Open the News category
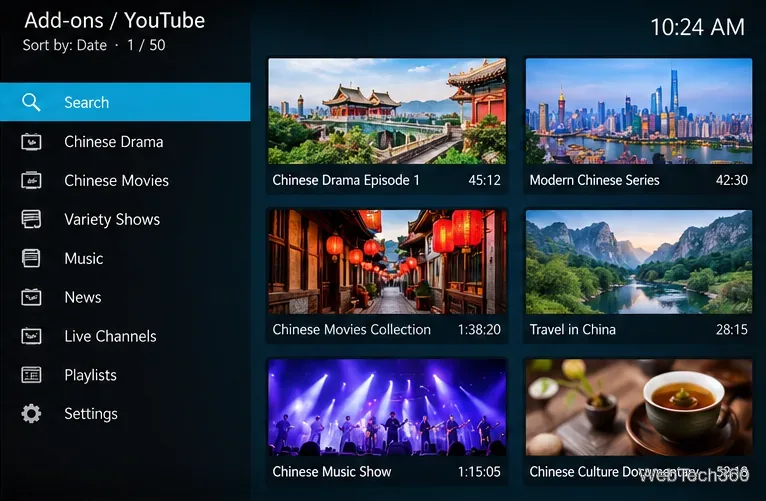 (x=125, y=297)
